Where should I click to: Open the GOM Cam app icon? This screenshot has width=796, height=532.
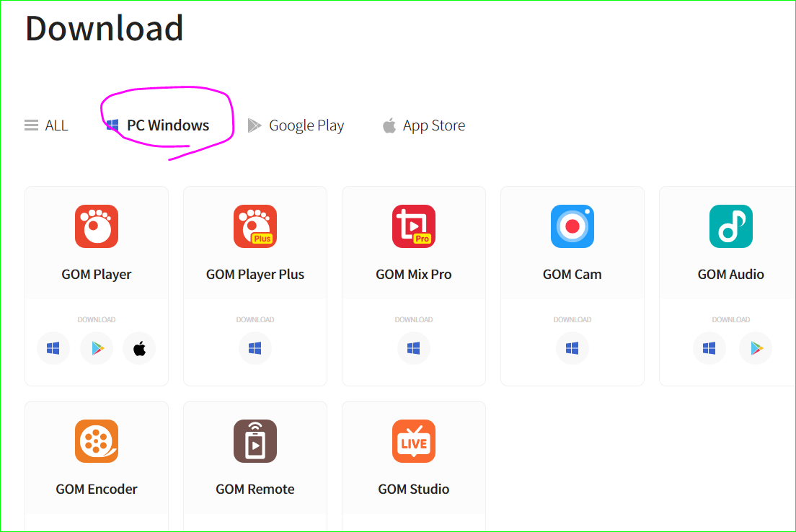coord(572,226)
